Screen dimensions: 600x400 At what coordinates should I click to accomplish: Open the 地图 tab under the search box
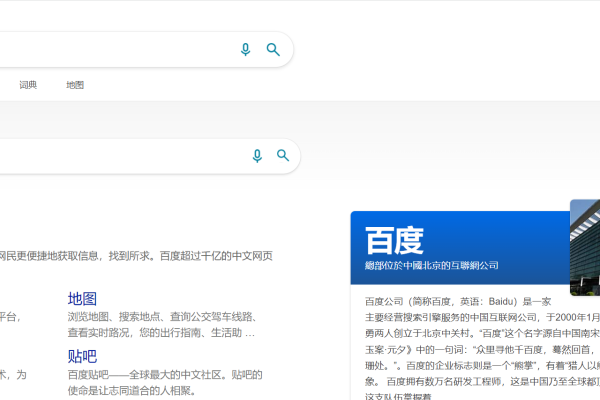click(x=75, y=85)
